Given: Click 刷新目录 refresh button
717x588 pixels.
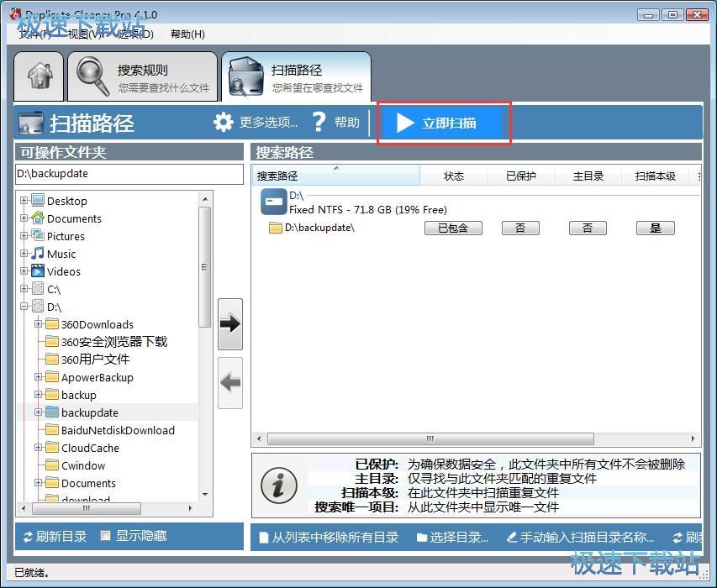Looking at the screenshot, I should click(55, 536).
